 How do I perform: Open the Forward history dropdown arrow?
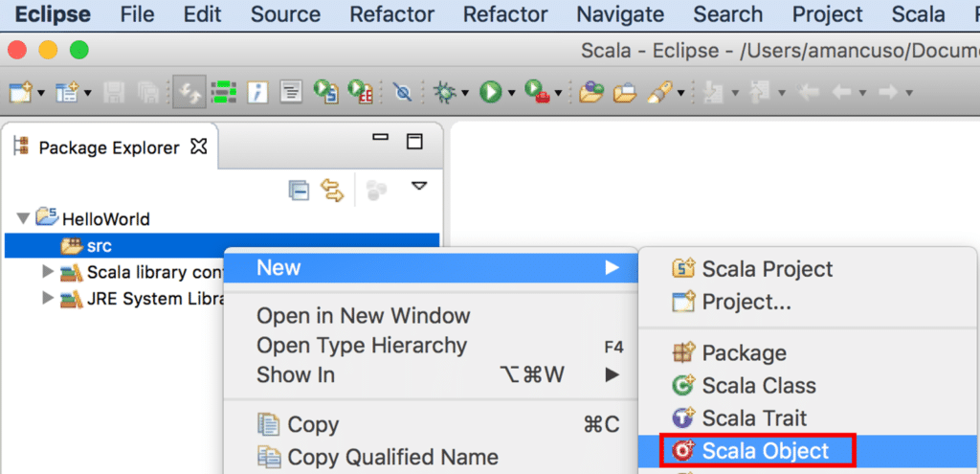(x=909, y=93)
